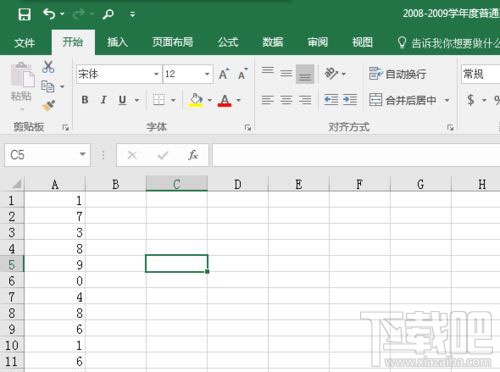Undo the last action
500x372 pixels.
point(49,14)
